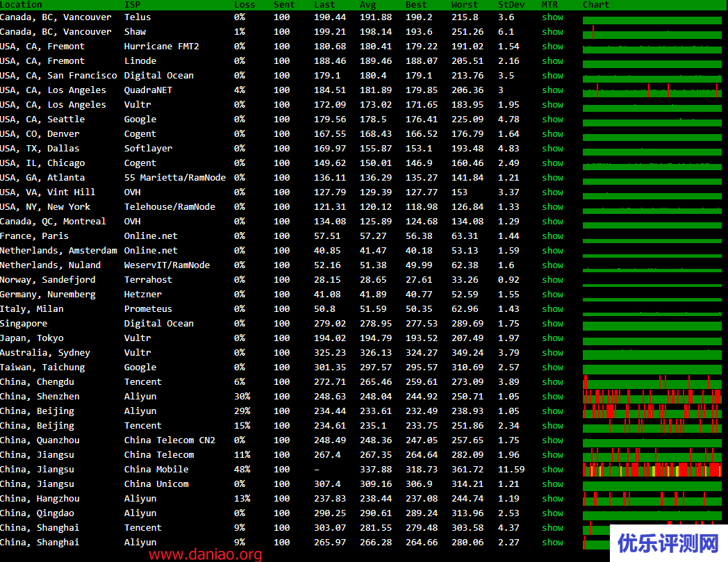Screen dimensions: 728x562
Task: Click show for Singapore Digital Ocean
Action: 552,323
